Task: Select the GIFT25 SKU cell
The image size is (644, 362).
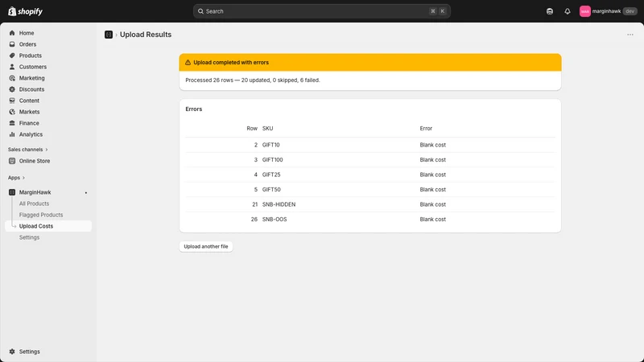Action: [x=271, y=175]
